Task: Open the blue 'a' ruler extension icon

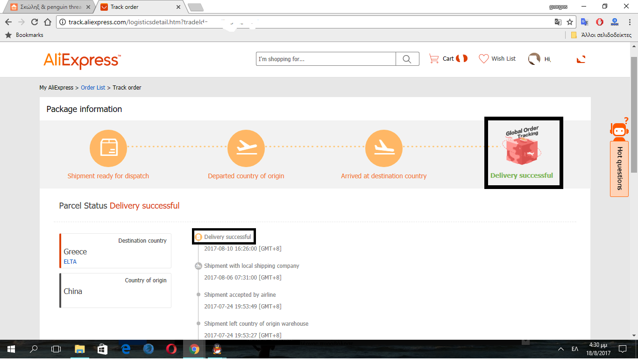Action: [x=615, y=22]
